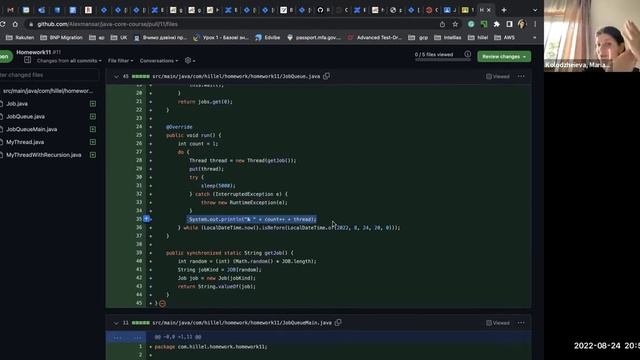640x360 pixels.
Task: Select highlighted System.out.println code line
Action: click(252, 219)
